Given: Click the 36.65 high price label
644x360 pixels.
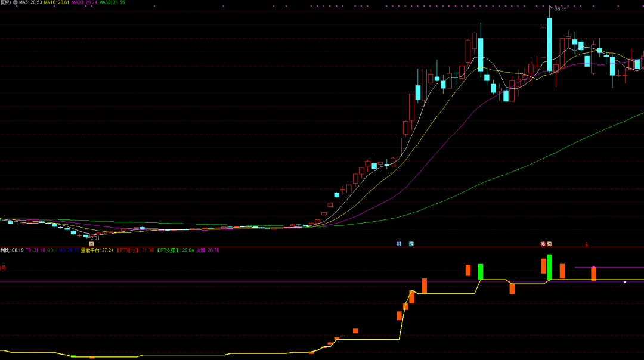Looking at the screenshot, I should pos(560,9).
